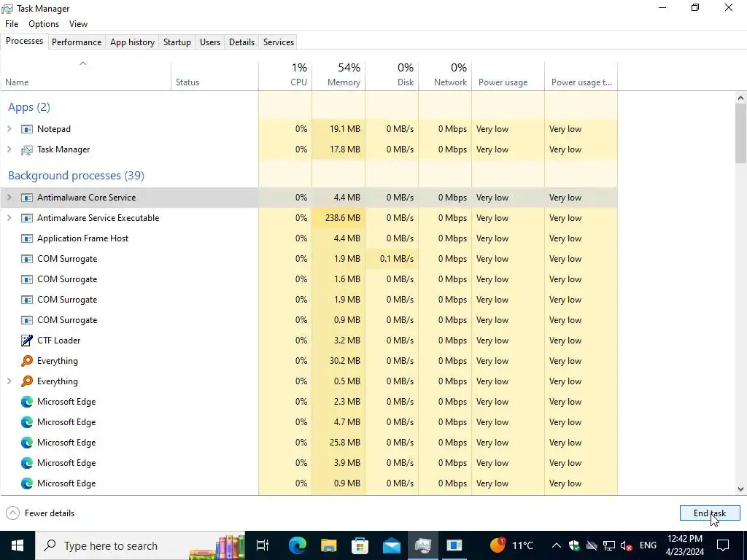Switch to the Services tab
Screen dimensions: 747x560
point(279,42)
